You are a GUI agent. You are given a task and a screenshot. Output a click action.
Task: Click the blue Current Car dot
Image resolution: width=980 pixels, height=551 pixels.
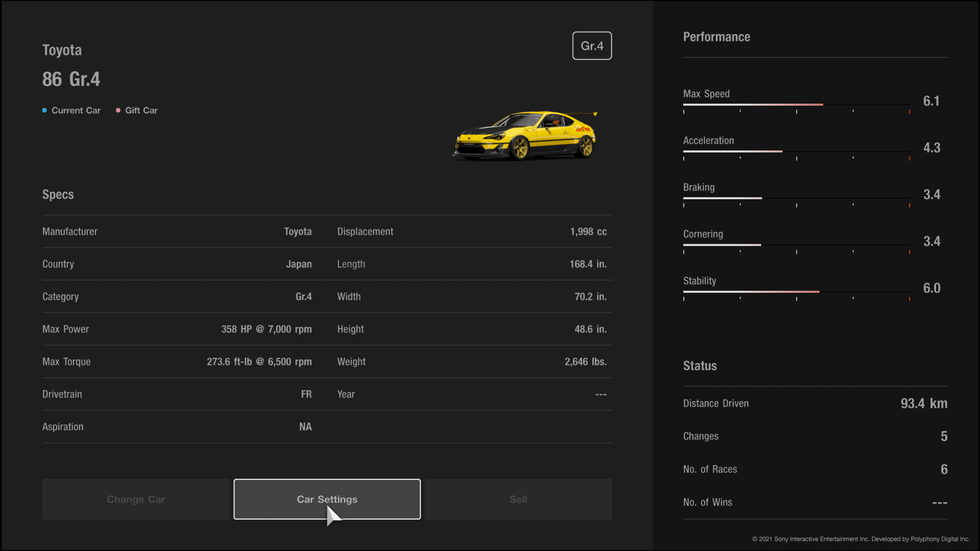click(x=44, y=110)
